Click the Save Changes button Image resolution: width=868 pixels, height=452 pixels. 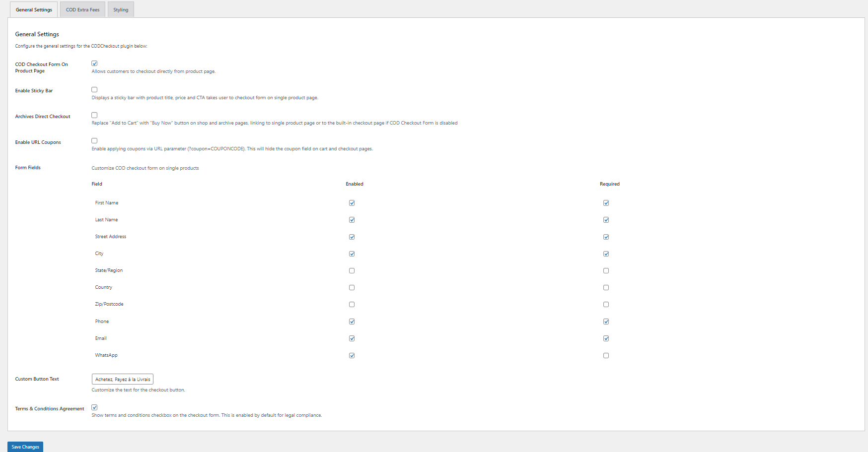pyautogui.click(x=25, y=447)
